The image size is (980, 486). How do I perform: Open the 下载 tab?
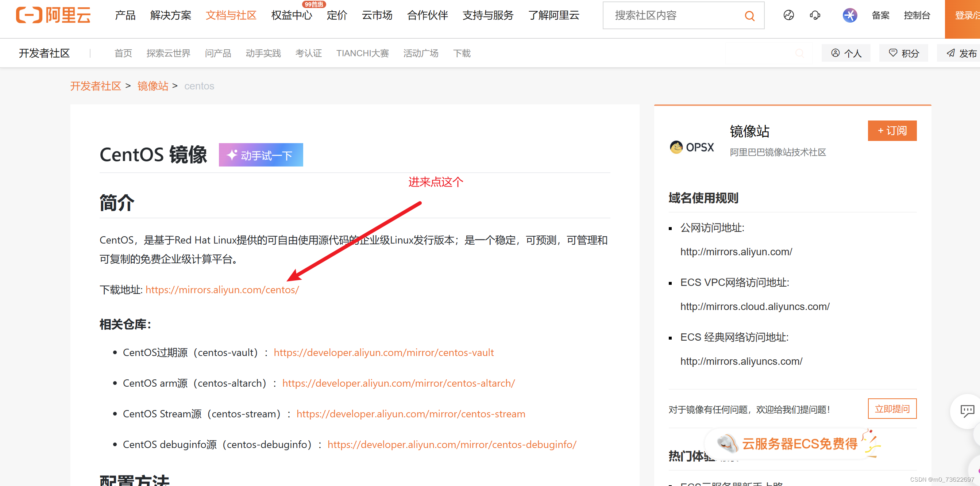(x=462, y=53)
